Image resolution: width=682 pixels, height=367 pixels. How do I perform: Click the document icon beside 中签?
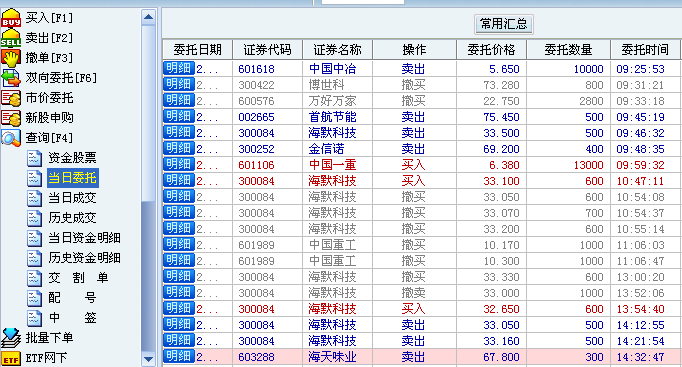point(34,318)
